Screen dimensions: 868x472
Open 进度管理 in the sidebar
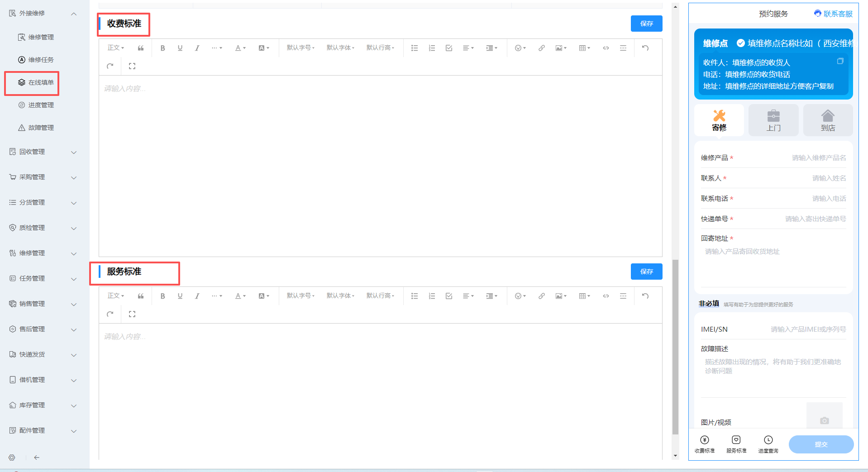click(x=41, y=105)
